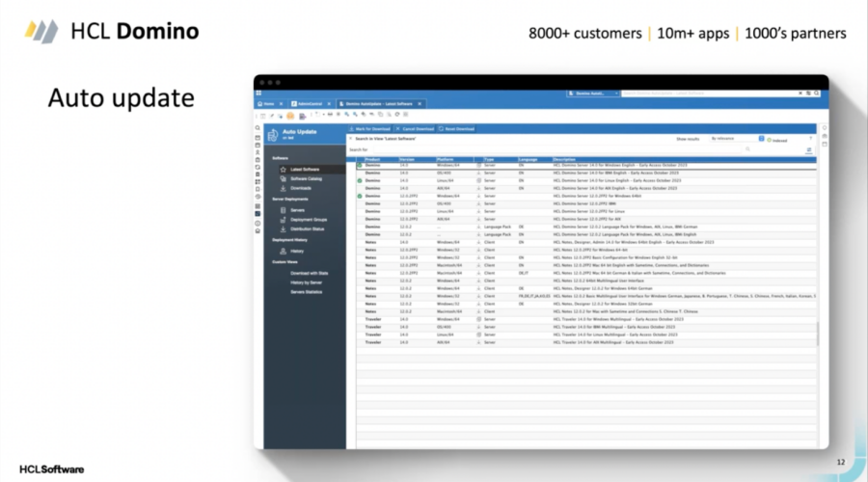
Task: Sort by the Platform column header
Action: click(445, 159)
